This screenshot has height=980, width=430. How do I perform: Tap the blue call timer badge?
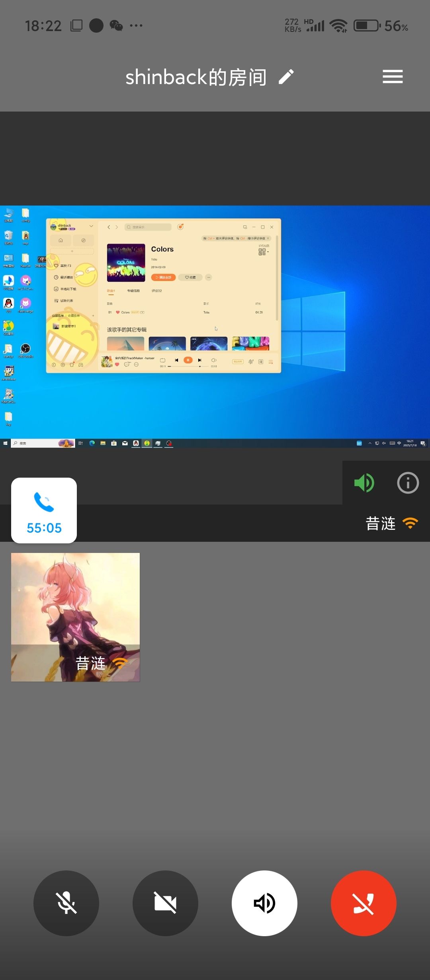coord(44,510)
